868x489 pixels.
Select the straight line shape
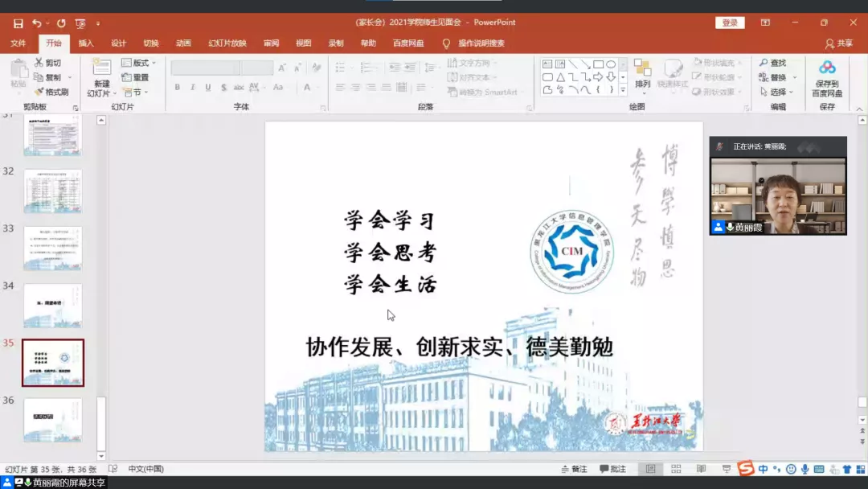point(573,64)
